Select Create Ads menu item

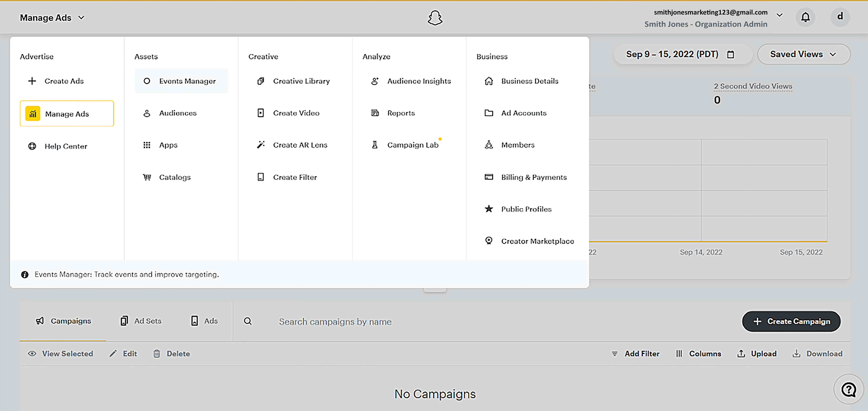click(x=67, y=81)
